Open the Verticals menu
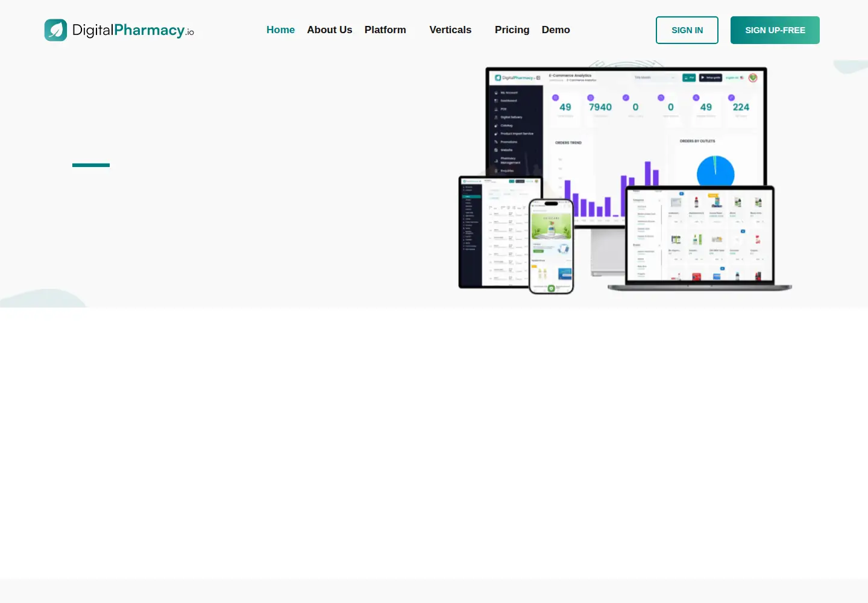Viewport: 868px width, 603px height. pyautogui.click(x=450, y=30)
